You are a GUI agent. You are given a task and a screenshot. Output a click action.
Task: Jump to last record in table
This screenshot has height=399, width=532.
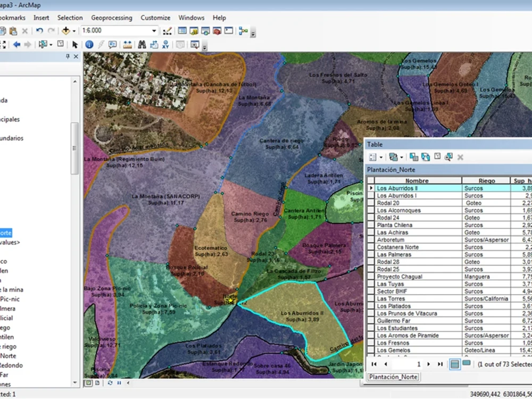[x=440, y=364]
